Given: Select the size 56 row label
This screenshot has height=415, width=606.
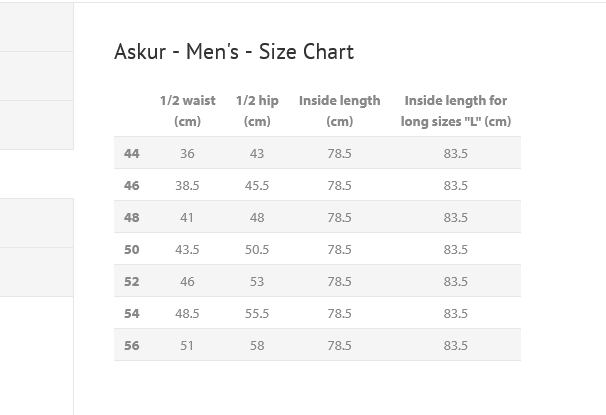Looking at the screenshot, I should (132, 345).
